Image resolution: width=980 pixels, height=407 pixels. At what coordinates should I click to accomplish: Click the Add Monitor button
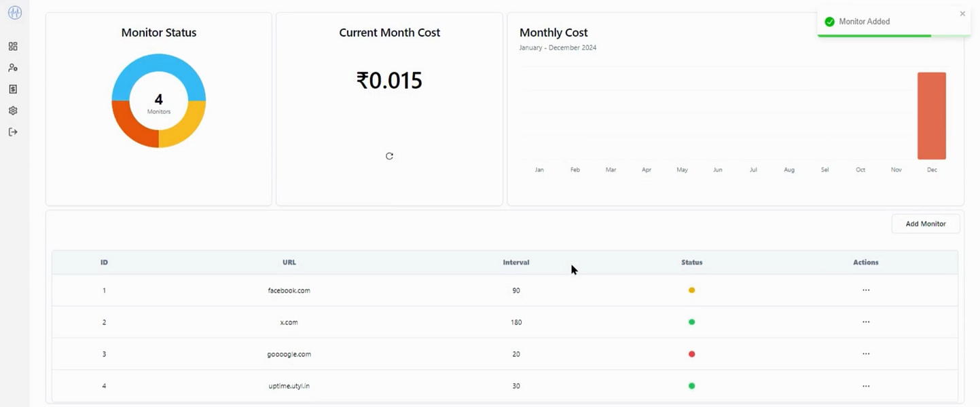925,224
